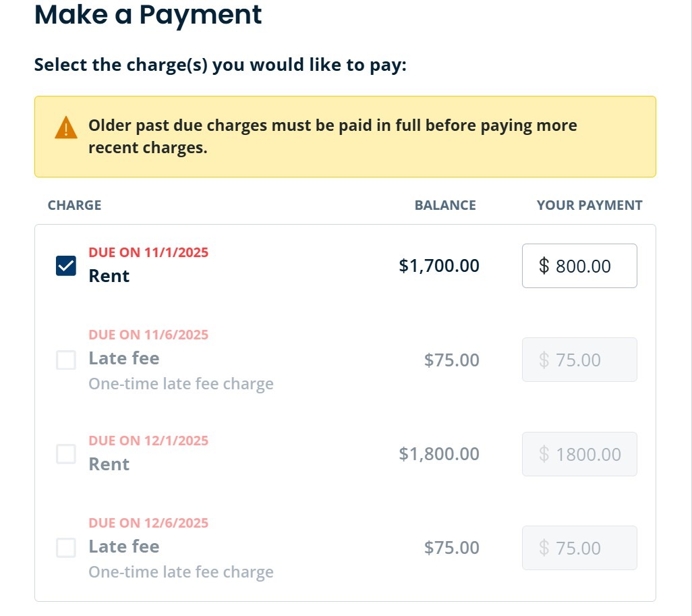The image size is (692, 616).
Task: Click the $1800.00 payment amount field
Action: (x=579, y=454)
